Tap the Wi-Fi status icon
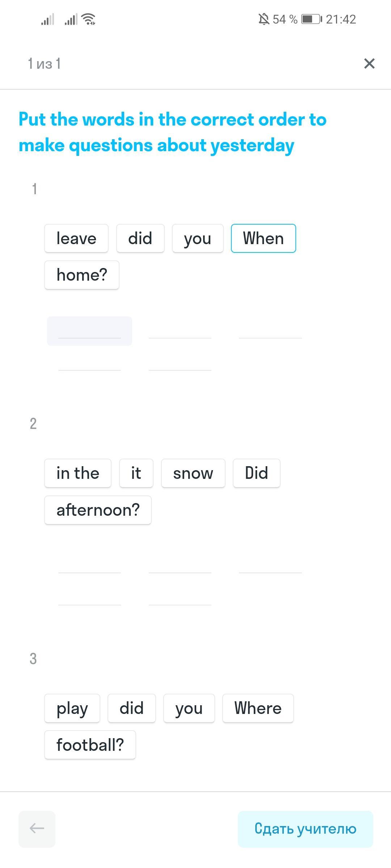 click(89, 19)
